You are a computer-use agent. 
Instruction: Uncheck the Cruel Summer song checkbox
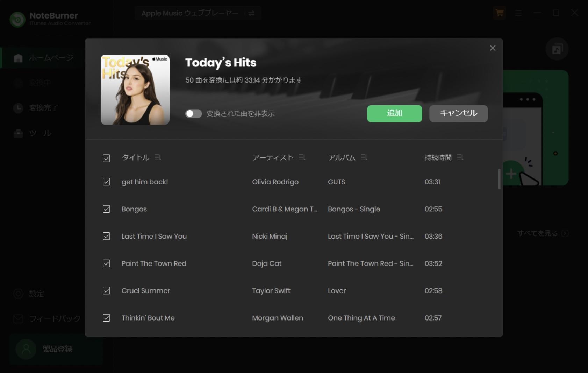pyautogui.click(x=106, y=290)
